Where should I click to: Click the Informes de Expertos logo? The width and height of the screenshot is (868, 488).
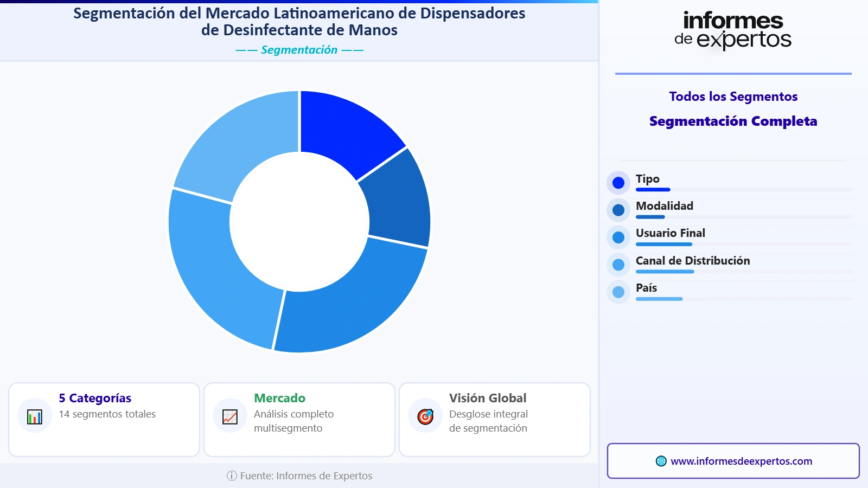click(733, 31)
